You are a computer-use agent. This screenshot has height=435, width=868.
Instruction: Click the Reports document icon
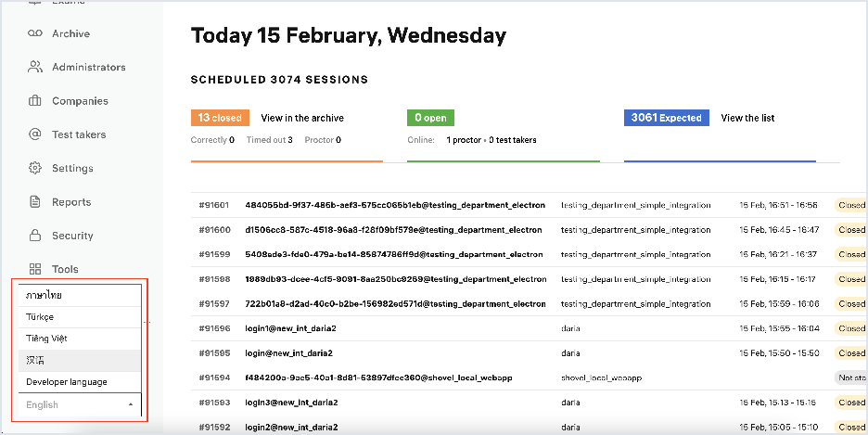pos(35,202)
